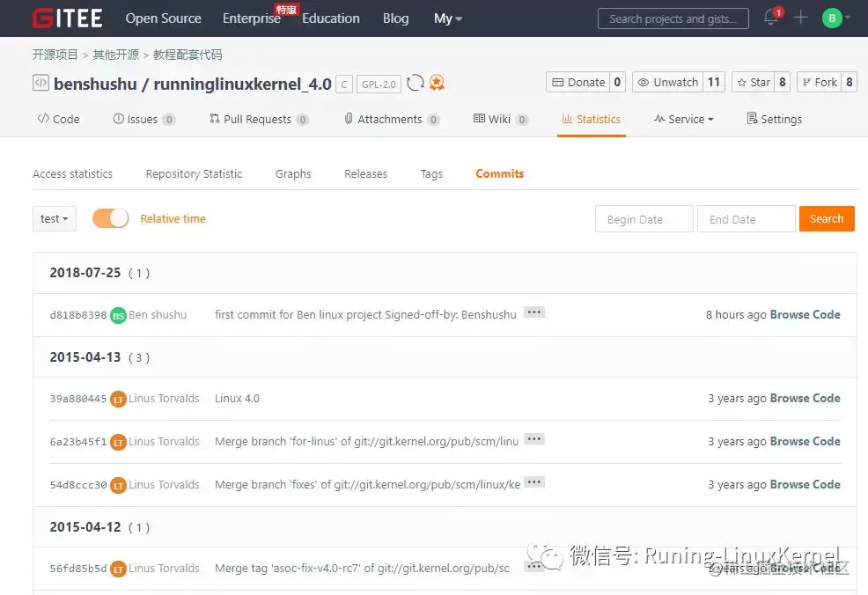868x595 pixels.
Task: Click the repository code icon beside benshushu
Action: click(x=41, y=83)
